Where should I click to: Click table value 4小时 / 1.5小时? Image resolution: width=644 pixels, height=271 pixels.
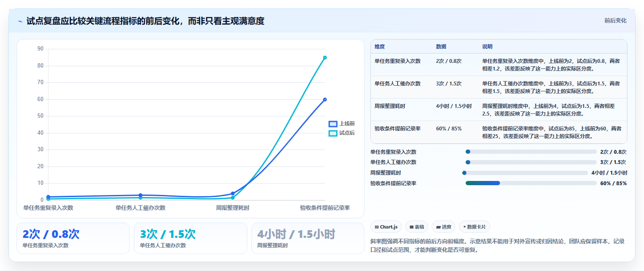(x=454, y=106)
